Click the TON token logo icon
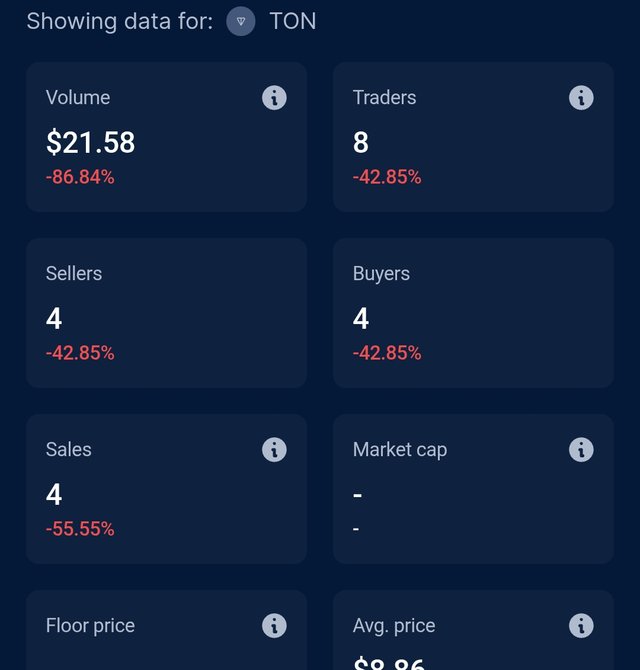Image resolution: width=640 pixels, height=670 pixels. click(241, 21)
